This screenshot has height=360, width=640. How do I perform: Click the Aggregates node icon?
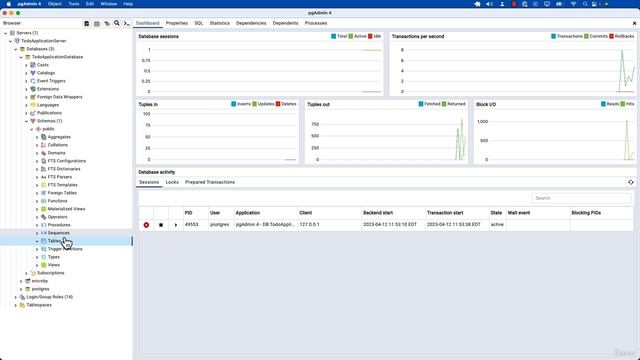[44, 137]
